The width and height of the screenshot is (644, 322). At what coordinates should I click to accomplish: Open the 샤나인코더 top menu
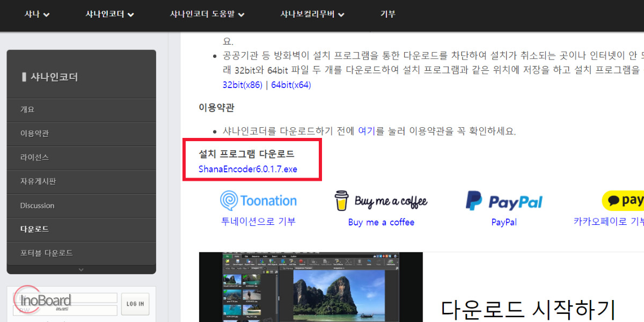click(109, 14)
